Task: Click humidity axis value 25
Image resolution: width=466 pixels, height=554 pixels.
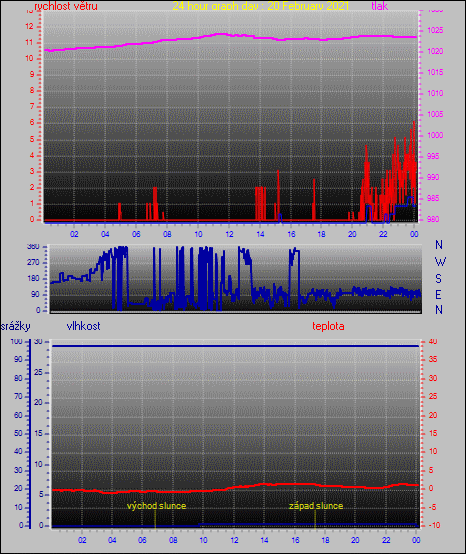Action: click(x=38, y=373)
